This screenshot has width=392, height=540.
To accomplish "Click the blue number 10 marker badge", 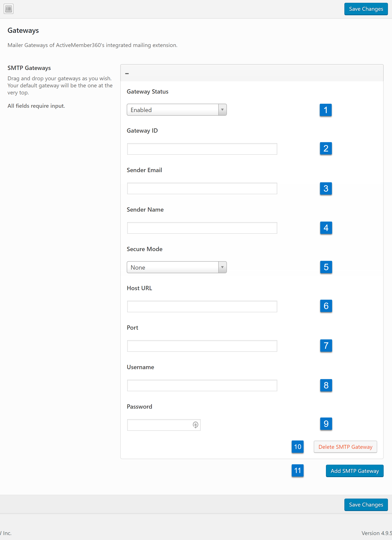I will click(298, 447).
